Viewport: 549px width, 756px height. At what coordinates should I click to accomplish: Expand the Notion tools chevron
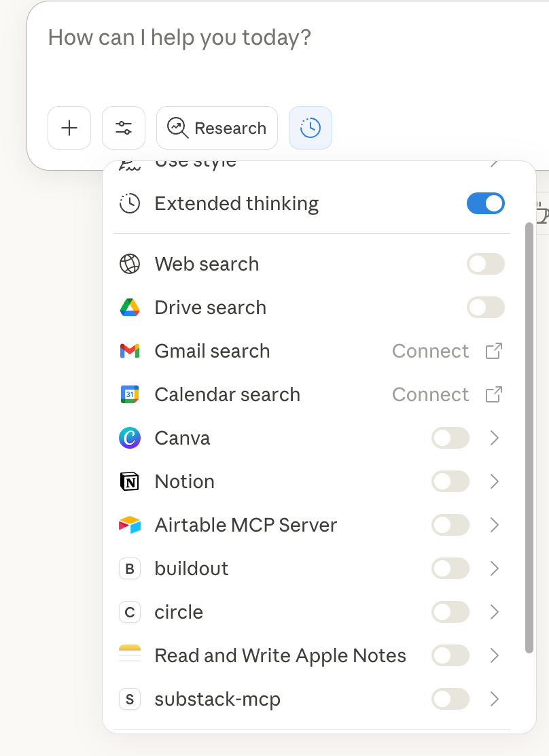coord(494,481)
